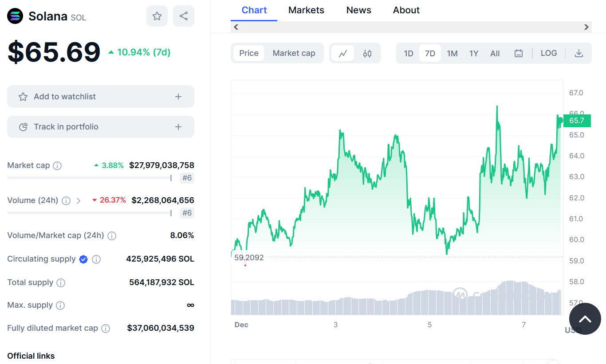Click the scroll-to-top arrow button

(585, 319)
